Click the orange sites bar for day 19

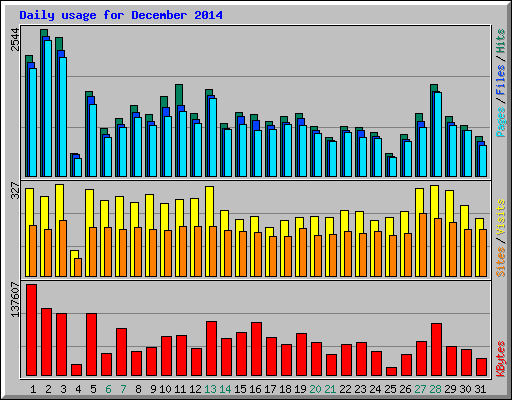click(x=303, y=252)
